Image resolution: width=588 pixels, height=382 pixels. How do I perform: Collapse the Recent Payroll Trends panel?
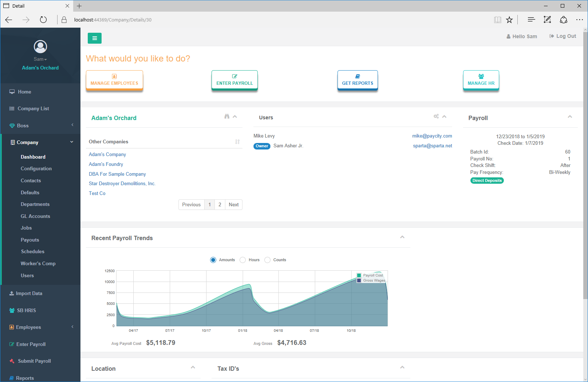point(402,237)
